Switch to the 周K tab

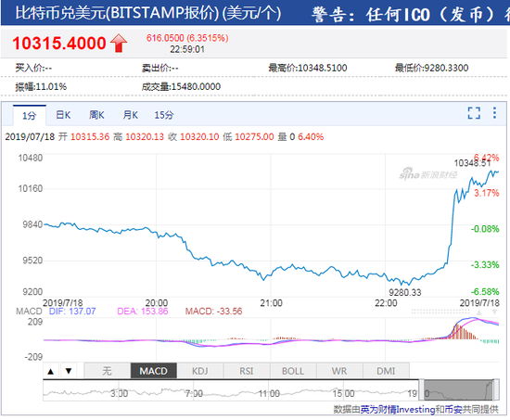pos(96,115)
